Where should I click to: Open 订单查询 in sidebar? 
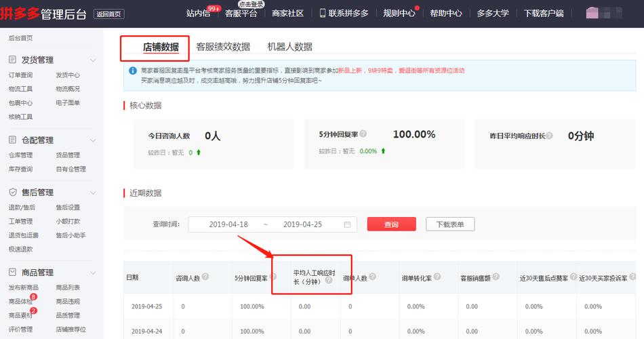pyautogui.click(x=20, y=75)
